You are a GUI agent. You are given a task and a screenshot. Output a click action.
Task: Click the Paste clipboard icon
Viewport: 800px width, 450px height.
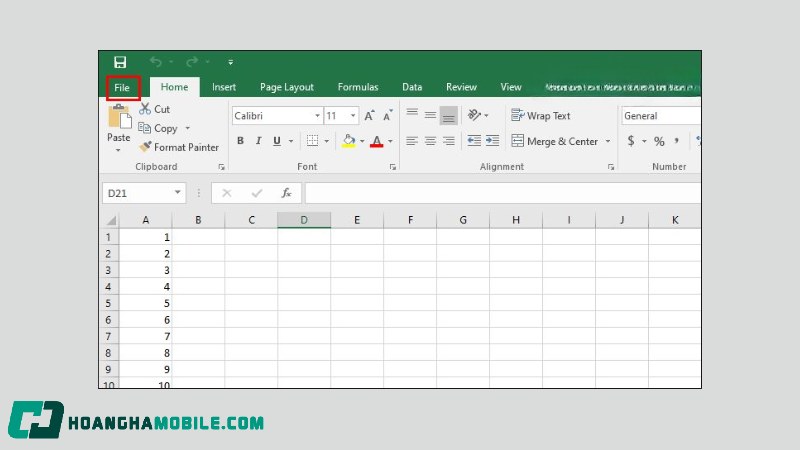click(x=119, y=117)
